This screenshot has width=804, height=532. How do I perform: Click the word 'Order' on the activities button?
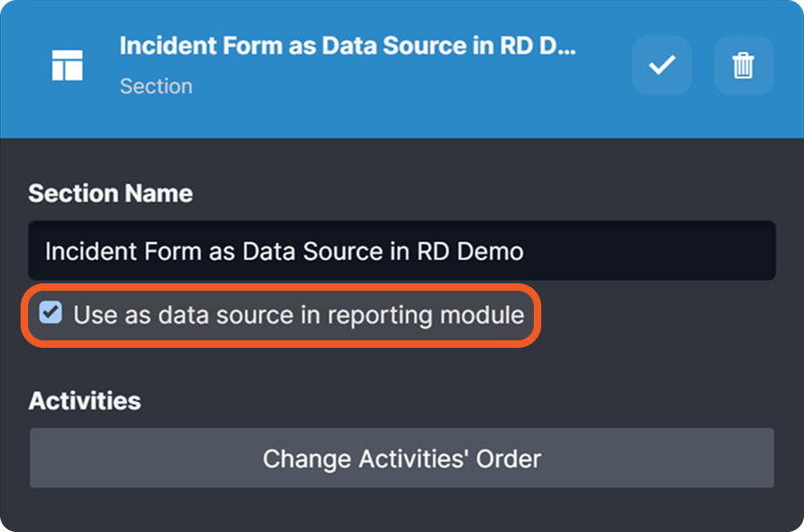[505, 459]
